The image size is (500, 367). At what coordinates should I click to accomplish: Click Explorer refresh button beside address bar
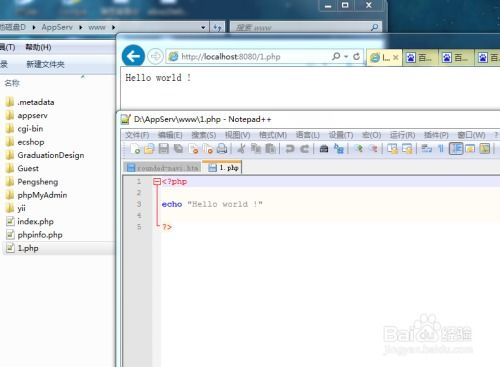coord(217,28)
